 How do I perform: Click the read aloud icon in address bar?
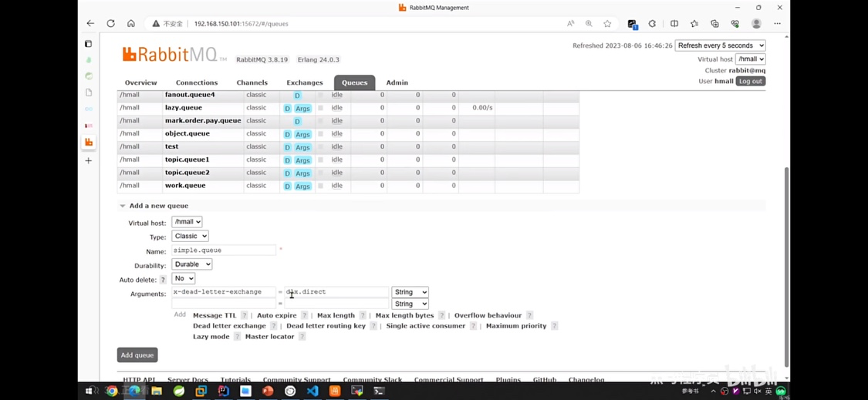pyautogui.click(x=571, y=24)
